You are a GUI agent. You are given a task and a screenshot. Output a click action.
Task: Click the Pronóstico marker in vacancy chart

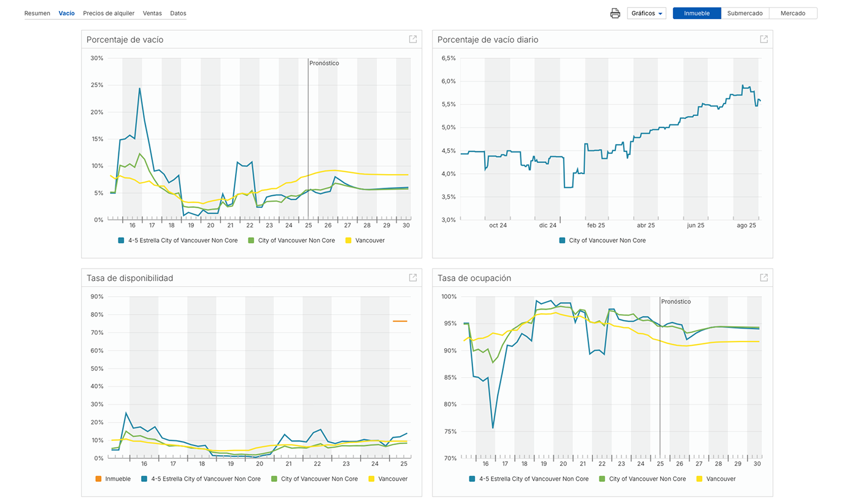point(324,63)
